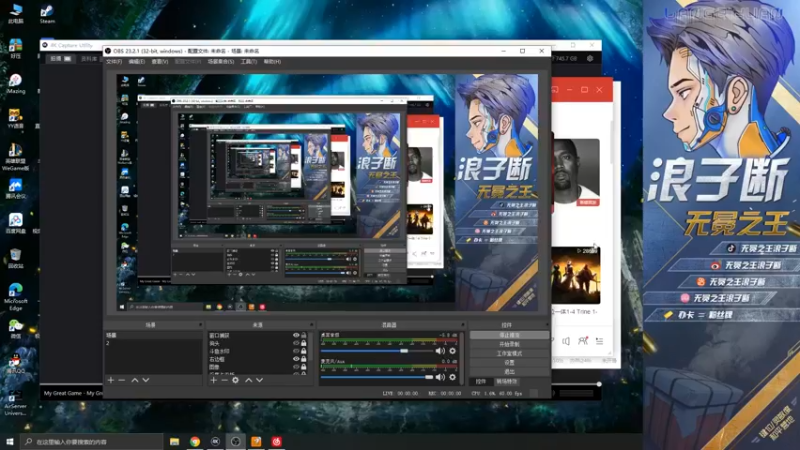800x450 pixels.
Task: Toggle eye icon on second source row
Action: [x=296, y=343]
